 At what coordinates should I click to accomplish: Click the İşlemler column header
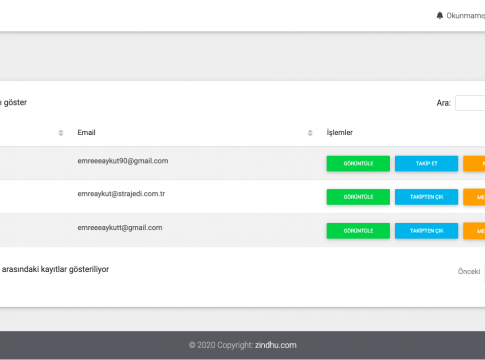tap(340, 132)
